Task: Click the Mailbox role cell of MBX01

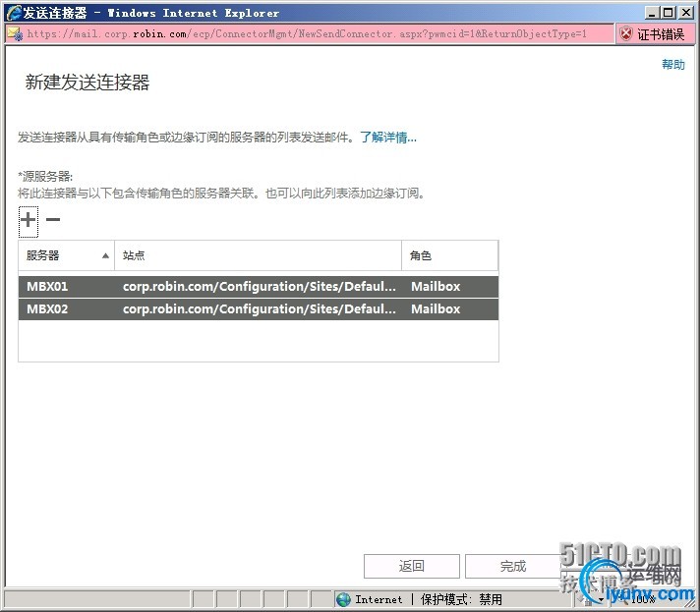Action: tap(436, 287)
